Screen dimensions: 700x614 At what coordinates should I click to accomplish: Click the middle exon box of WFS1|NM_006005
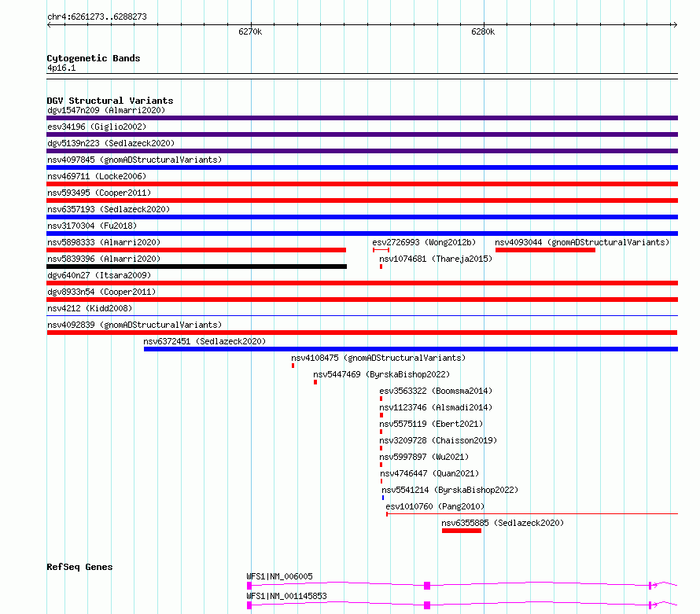427,586
